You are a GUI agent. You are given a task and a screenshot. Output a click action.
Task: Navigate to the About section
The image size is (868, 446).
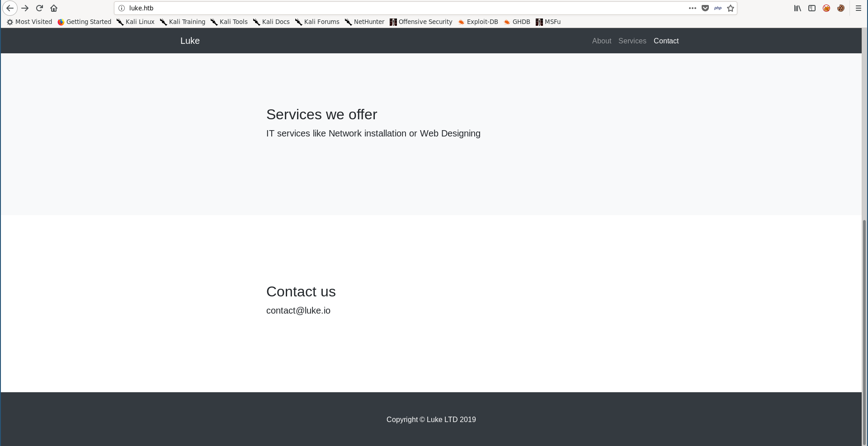pos(601,41)
